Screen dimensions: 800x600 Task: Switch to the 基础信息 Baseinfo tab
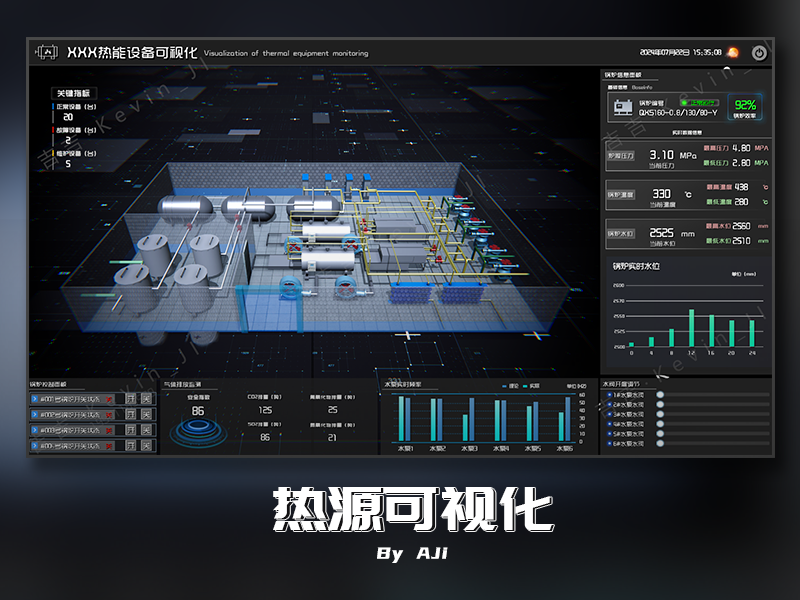(629, 85)
